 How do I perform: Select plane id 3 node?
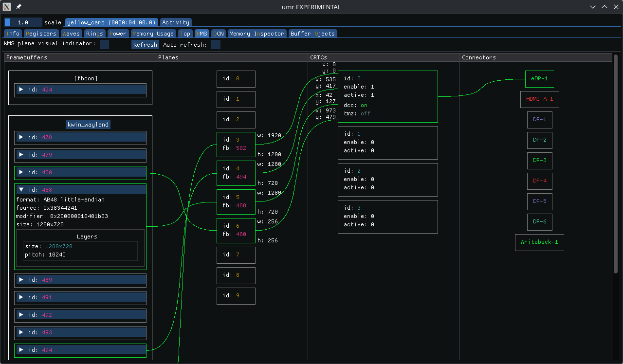236,144
